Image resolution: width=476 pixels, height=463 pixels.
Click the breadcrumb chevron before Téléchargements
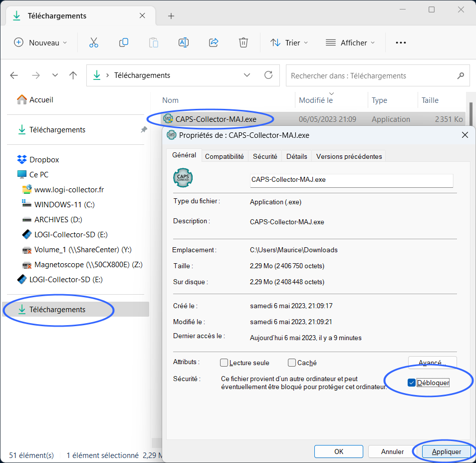(107, 75)
